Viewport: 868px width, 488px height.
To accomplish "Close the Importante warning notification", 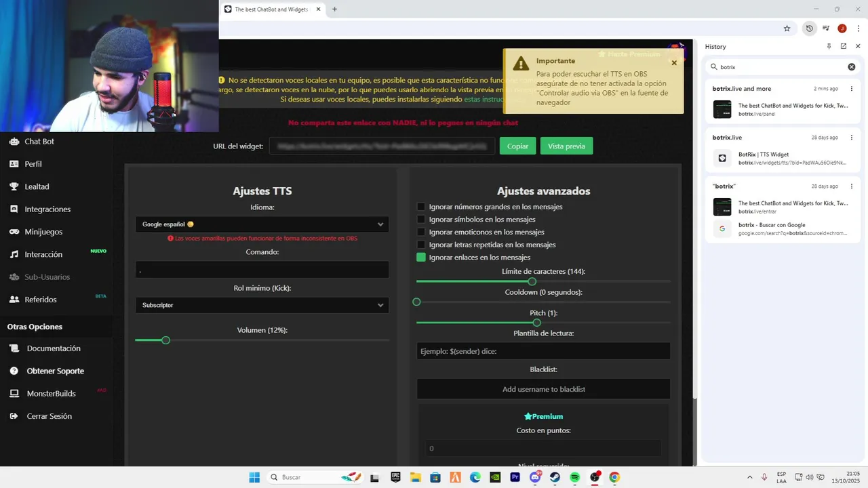I will pyautogui.click(x=674, y=63).
